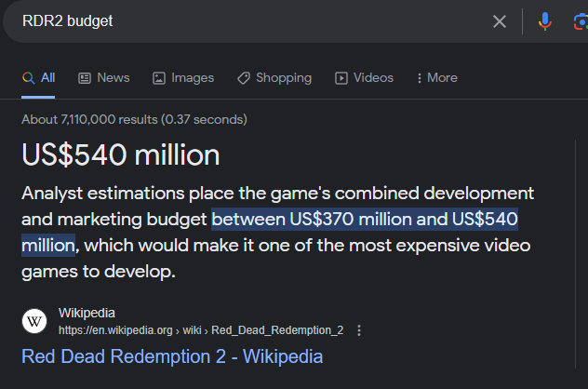Click the Shopping tab tag icon
Viewport: 588px width, 389px height.
click(x=244, y=78)
